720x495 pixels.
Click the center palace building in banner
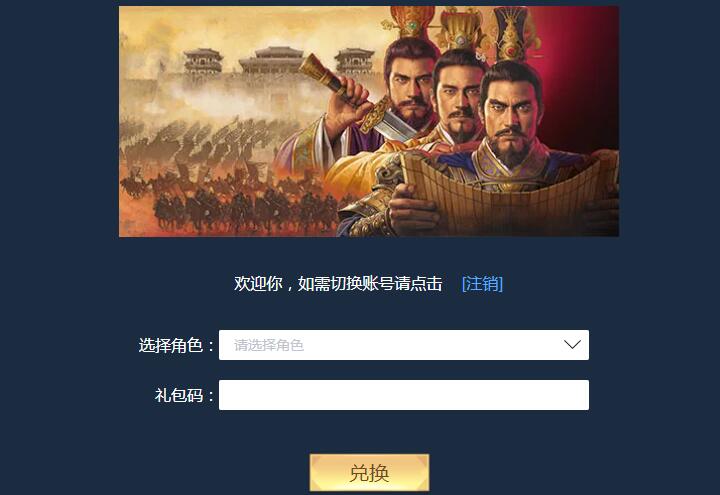click(x=271, y=59)
